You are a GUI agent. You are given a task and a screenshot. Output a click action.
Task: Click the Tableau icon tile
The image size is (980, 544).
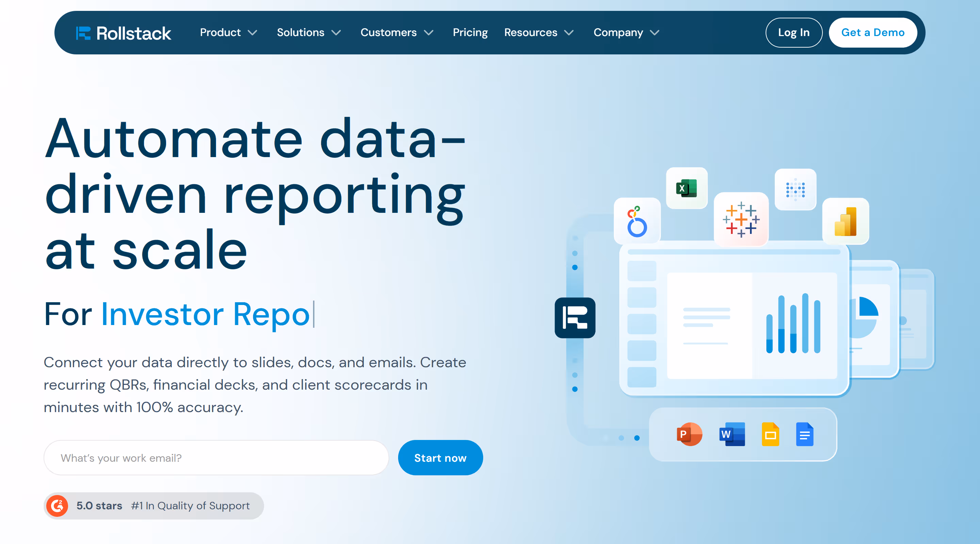tap(741, 220)
